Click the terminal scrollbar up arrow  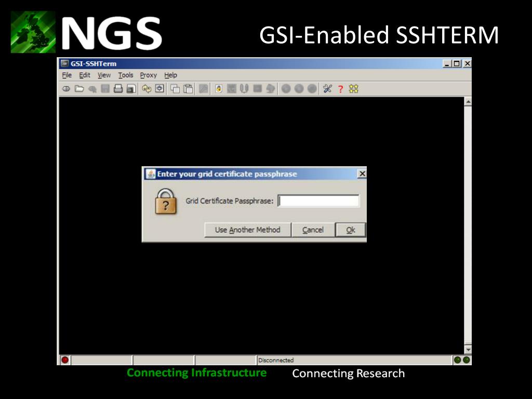(x=468, y=101)
